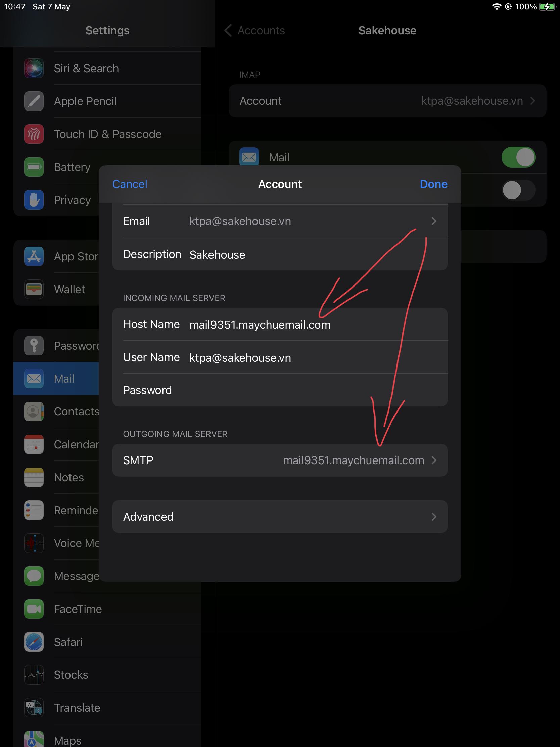The height and width of the screenshot is (747, 560).
Task: Open Apple Pencil settings
Action: [x=107, y=101]
